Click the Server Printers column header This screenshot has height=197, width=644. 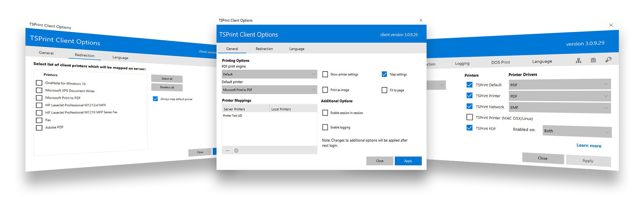click(246, 109)
